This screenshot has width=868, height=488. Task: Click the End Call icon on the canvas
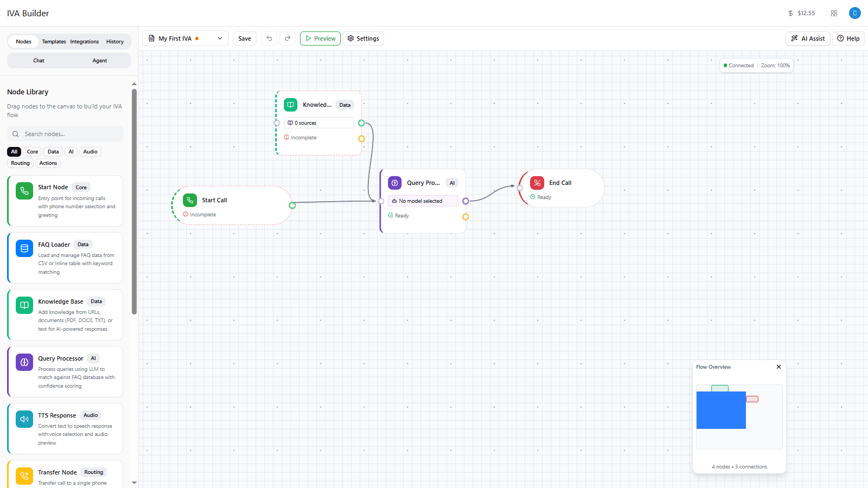pyautogui.click(x=537, y=183)
